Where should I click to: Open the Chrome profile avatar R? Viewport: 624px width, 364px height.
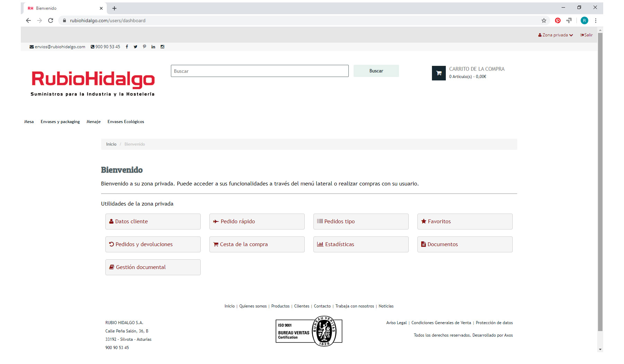pos(584,20)
